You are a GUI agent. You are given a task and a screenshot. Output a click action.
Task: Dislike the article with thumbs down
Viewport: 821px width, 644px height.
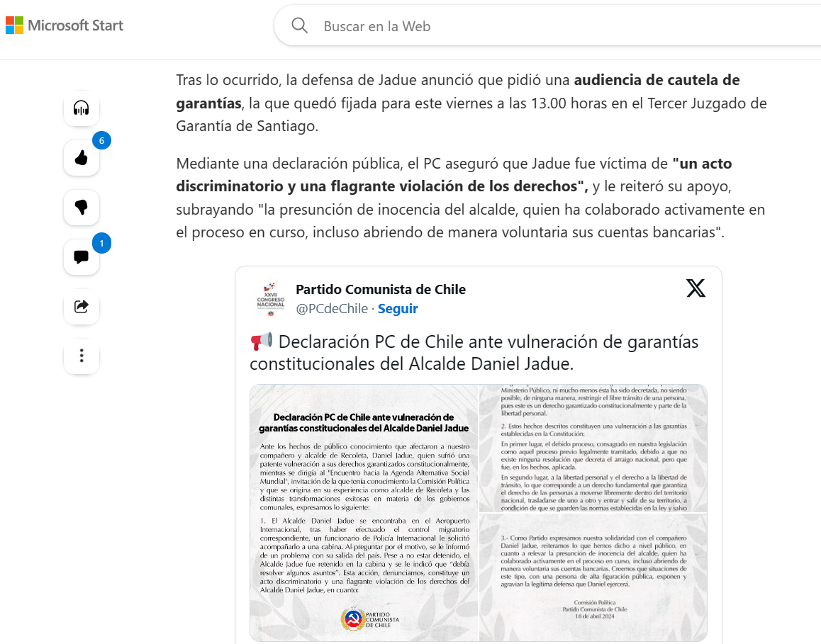point(81,207)
